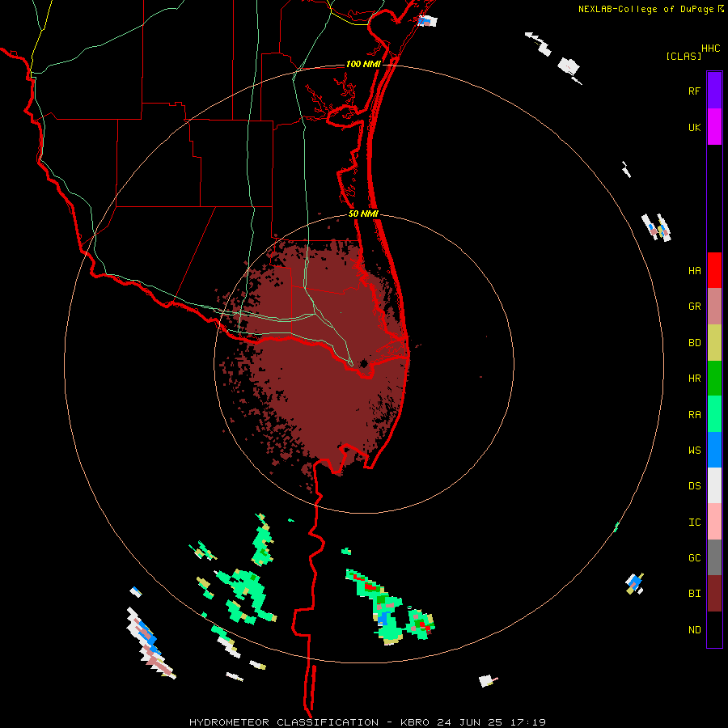
Task: Click the "HYDROMETEOR CLASSIFICATION" title text
Action: pyautogui.click(x=284, y=722)
